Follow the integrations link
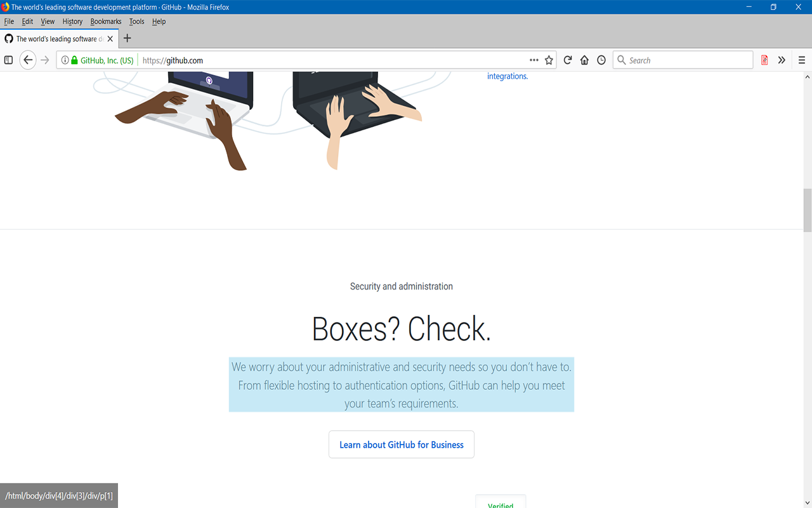The height and width of the screenshot is (508, 812). tap(507, 76)
